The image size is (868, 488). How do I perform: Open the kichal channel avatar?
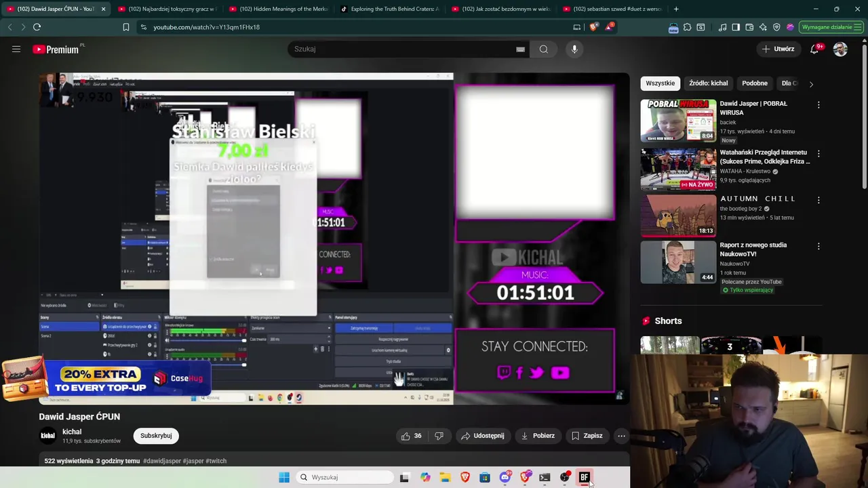coord(47,436)
